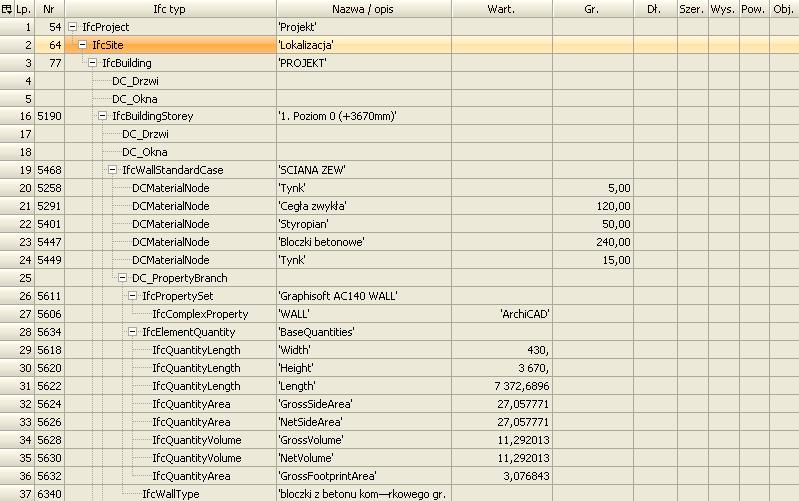
Task: Collapse the DC_PropertyBranch node
Action: pos(122,278)
